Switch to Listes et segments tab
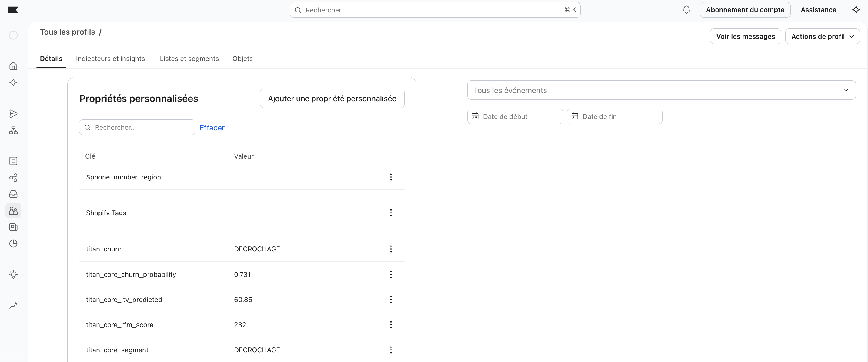Image resolution: width=868 pixels, height=362 pixels. [x=189, y=59]
